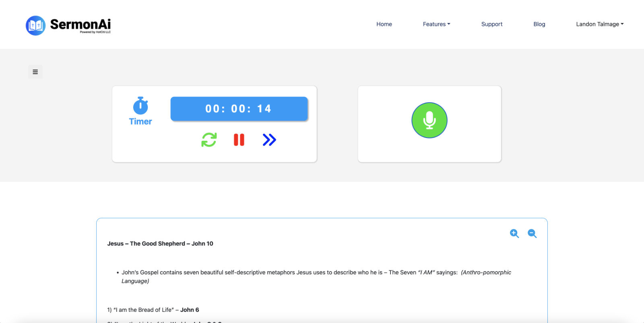This screenshot has height=323, width=644.
Task: Open the Blog page
Action: click(x=539, y=24)
